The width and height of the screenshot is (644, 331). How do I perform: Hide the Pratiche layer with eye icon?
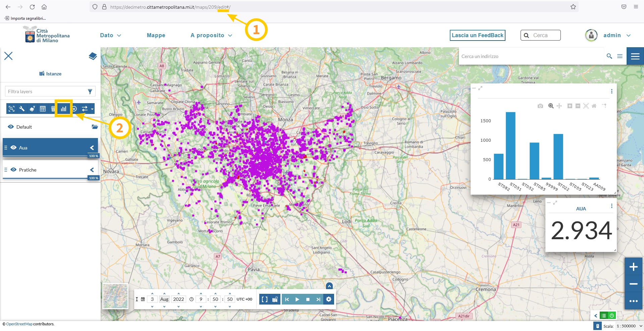13,170
